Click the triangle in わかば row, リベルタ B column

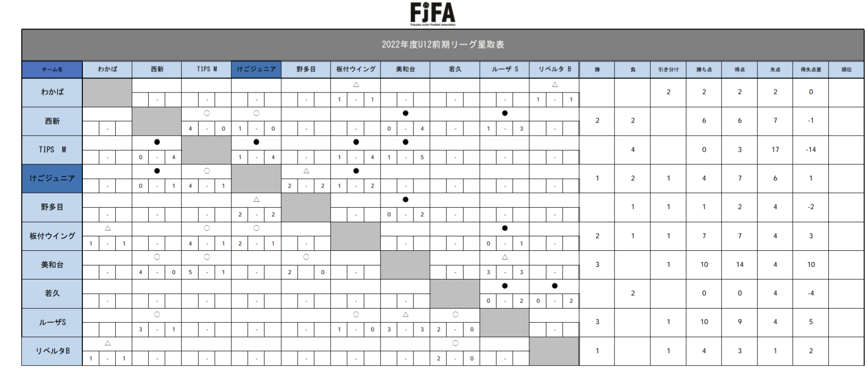554,85
